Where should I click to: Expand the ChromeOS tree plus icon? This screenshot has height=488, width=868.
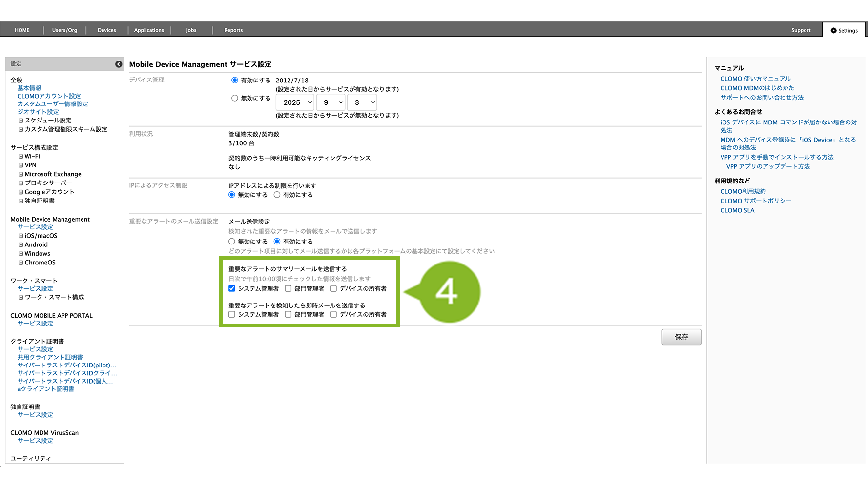21,263
